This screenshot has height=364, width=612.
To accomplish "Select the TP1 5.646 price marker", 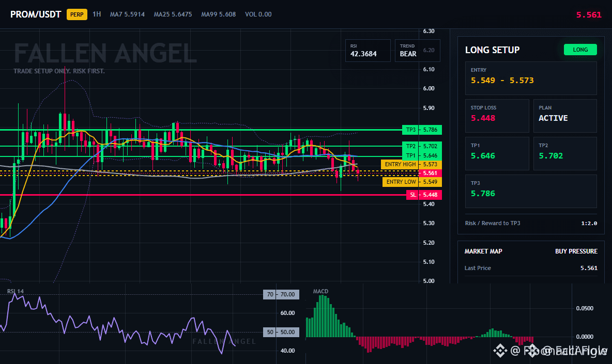I will (422, 155).
